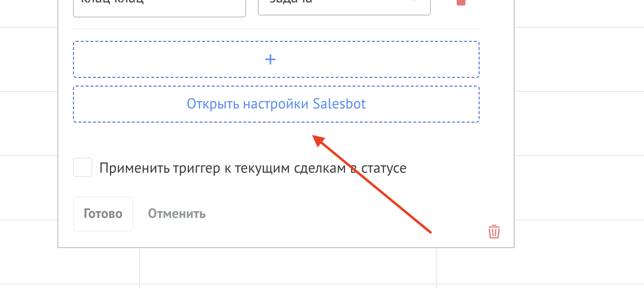
Task: Remove the row with the red square icon
Action: [x=461, y=2]
